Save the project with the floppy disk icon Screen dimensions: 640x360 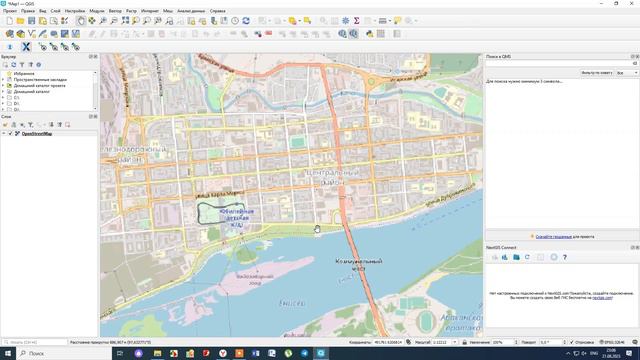[31, 21]
